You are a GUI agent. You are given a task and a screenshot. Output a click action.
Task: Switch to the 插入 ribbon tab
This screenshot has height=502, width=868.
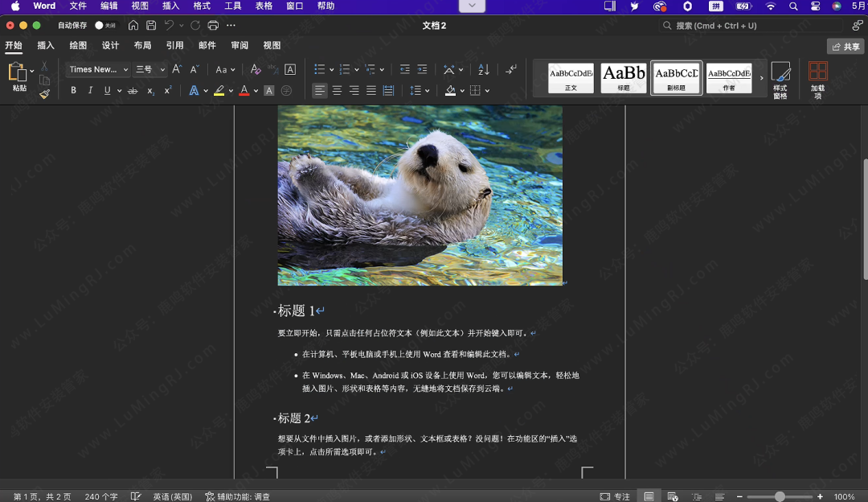click(46, 46)
